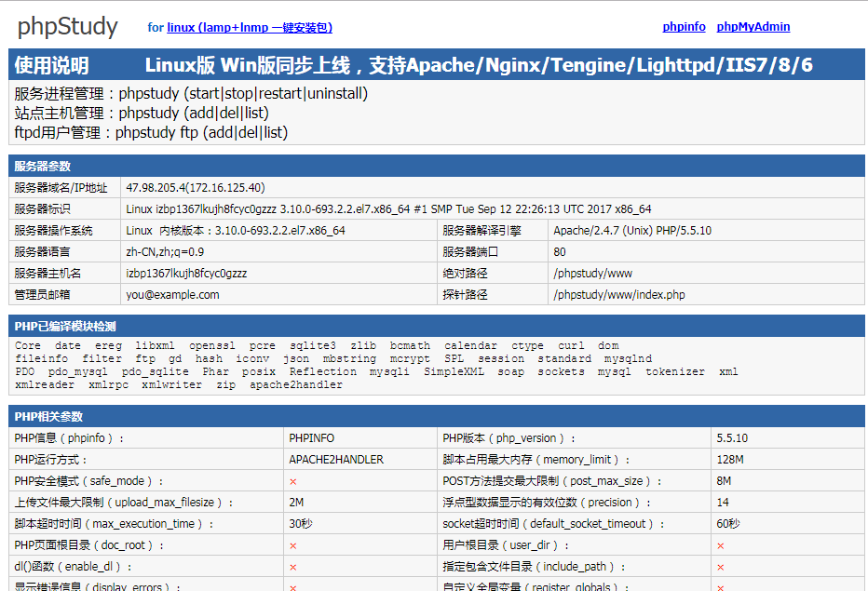Click the 站点主机管理 phpstudy add|del|list line
The height and width of the screenshot is (591, 868).
pos(142,113)
